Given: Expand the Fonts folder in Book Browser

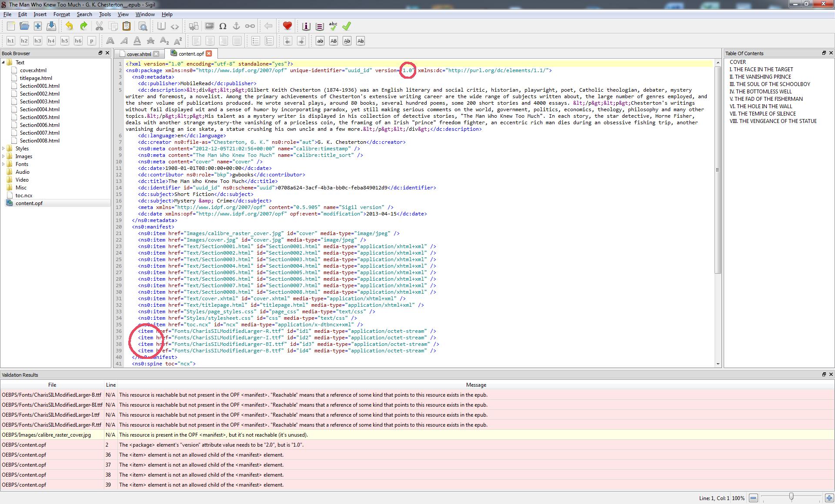Looking at the screenshot, I should (3, 164).
